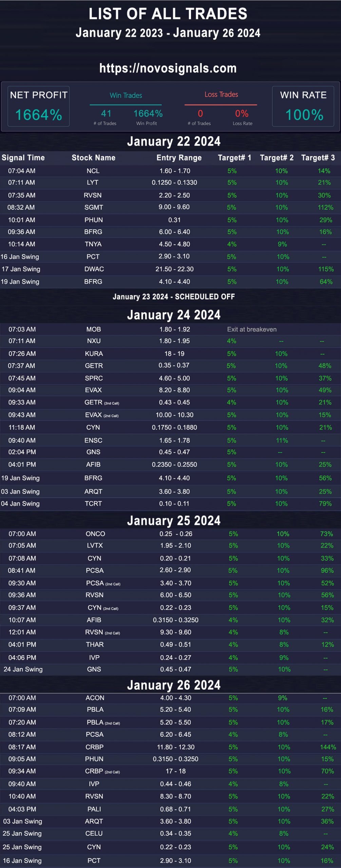The width and height of the screenshot is (341, 868).
Task: Select the MOB Exit at breakeven text
Action: click(x=252, y=329)
